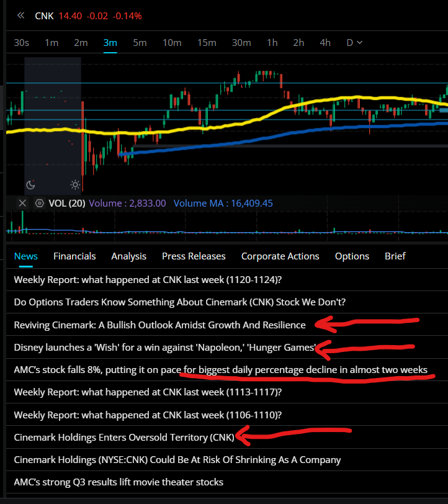The image size is (448, 504).
Task: Select the 1m chart interval
Action: [52, 42]
